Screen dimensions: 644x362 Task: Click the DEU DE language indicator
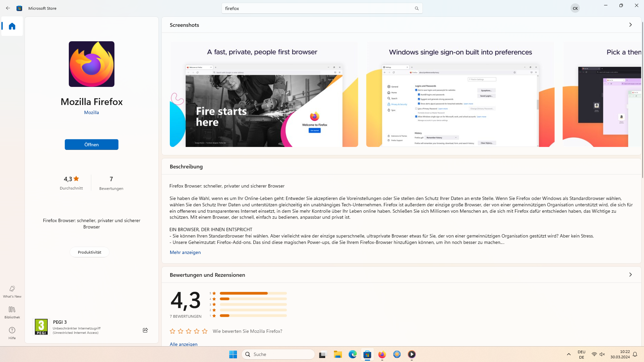pos(582,354)
